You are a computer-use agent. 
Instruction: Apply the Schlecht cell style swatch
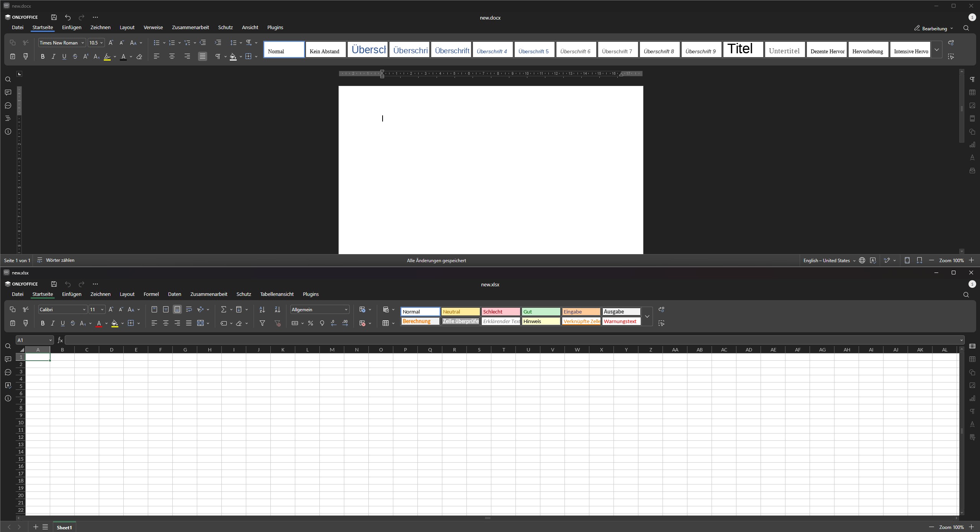[x=500, y=312]
